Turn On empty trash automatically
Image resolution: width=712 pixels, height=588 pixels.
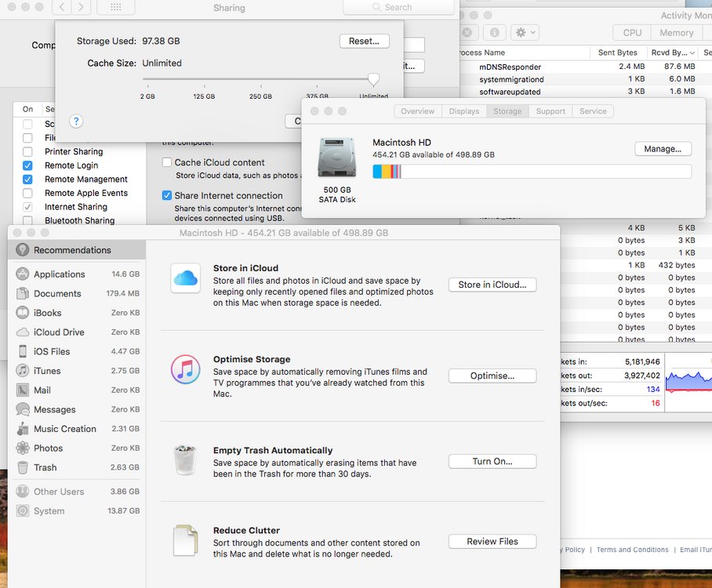pos(492,461)
